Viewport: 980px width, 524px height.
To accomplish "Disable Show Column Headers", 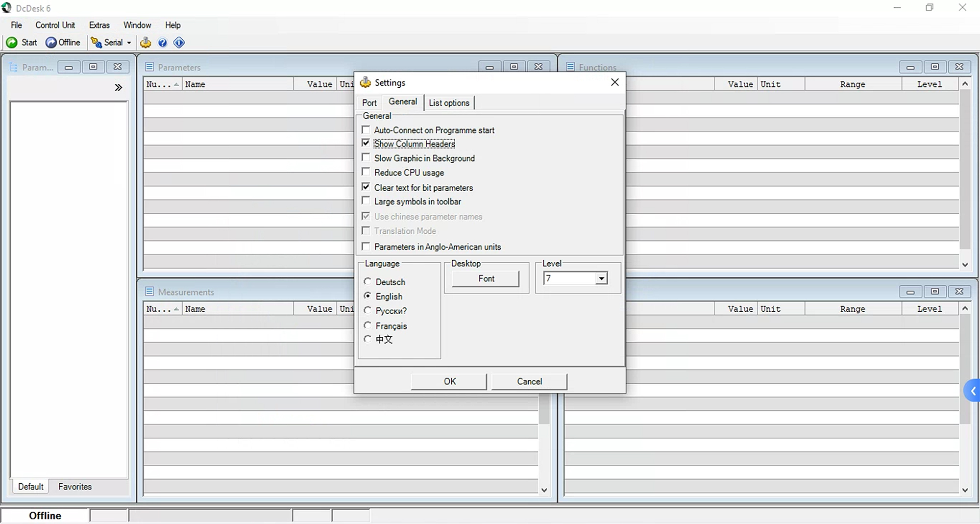I will 366,143.
